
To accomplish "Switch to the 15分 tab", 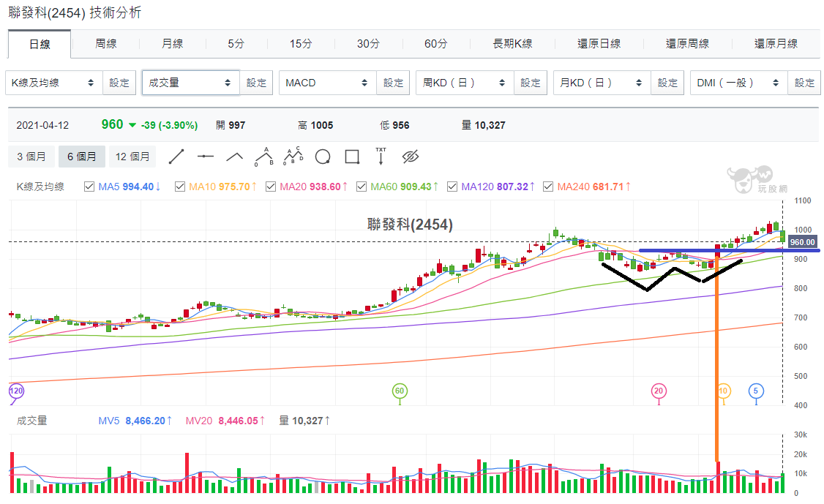I will click(301, 44).
